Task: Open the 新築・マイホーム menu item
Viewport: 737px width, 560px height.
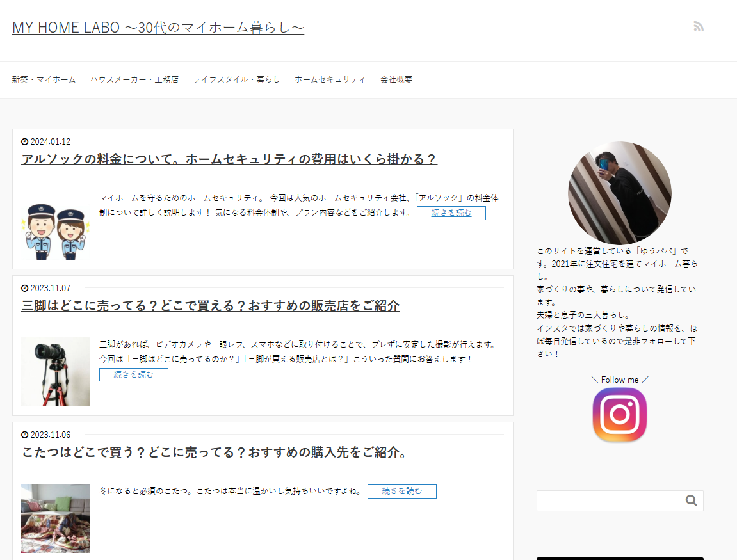Action: point(44,79)
